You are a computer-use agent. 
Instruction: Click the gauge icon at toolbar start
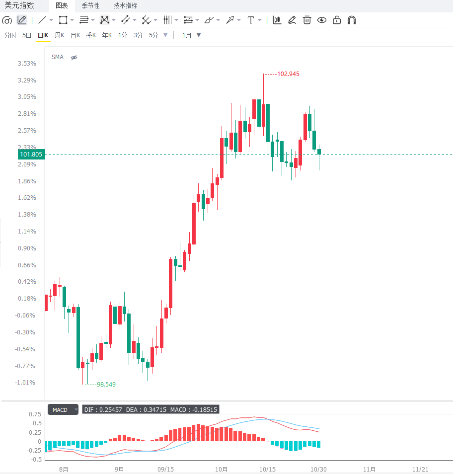tap(7, 20)
